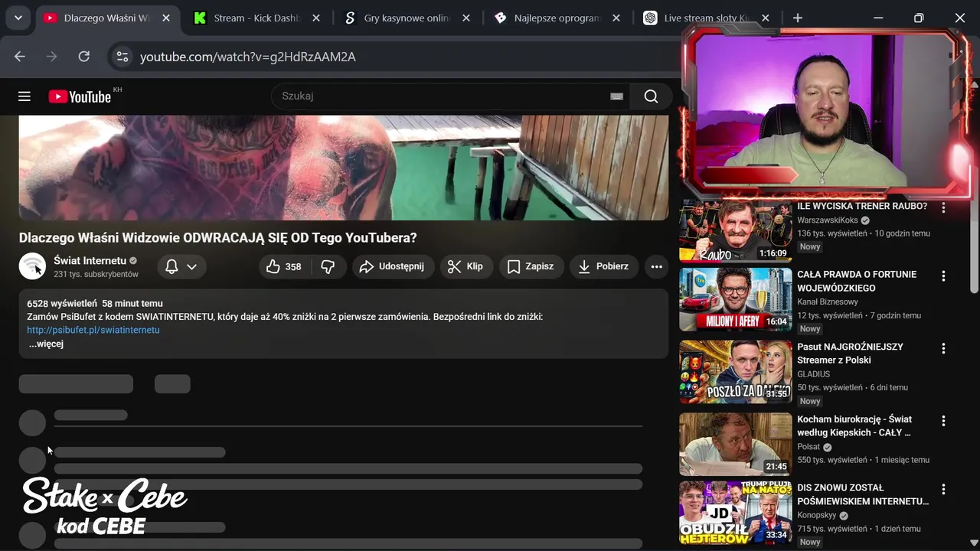Click scrollbar down arrow at bottom right
The height and width of the screenshot is (551, 980).
click(974, 543)
